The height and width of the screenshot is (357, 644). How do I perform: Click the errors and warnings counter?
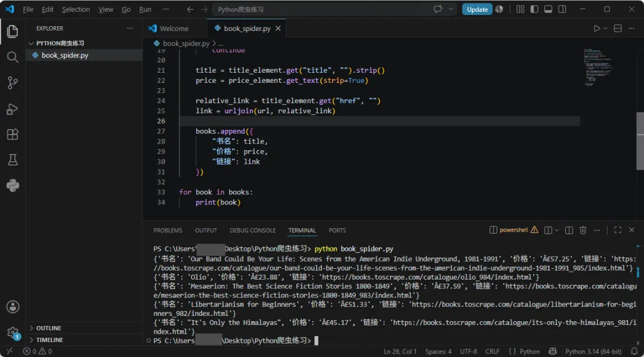pyautogui.click(x=38, y=351)
